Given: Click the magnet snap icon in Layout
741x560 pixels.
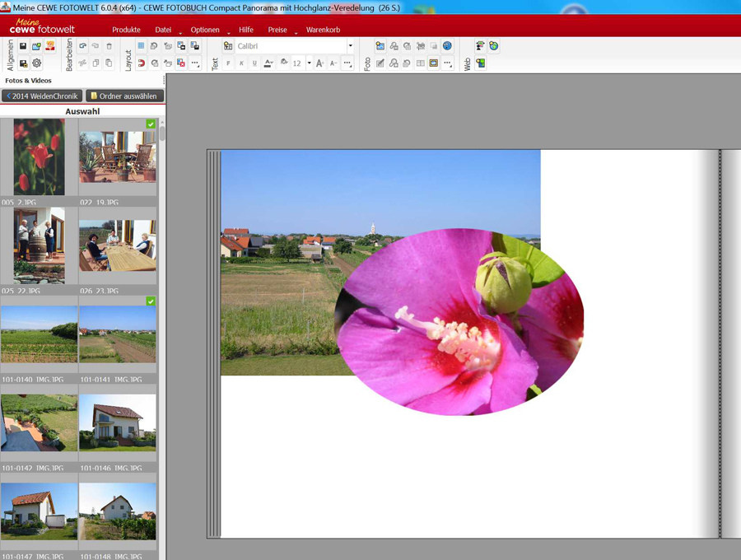Looking at the screenshot, I should point(141,63).
